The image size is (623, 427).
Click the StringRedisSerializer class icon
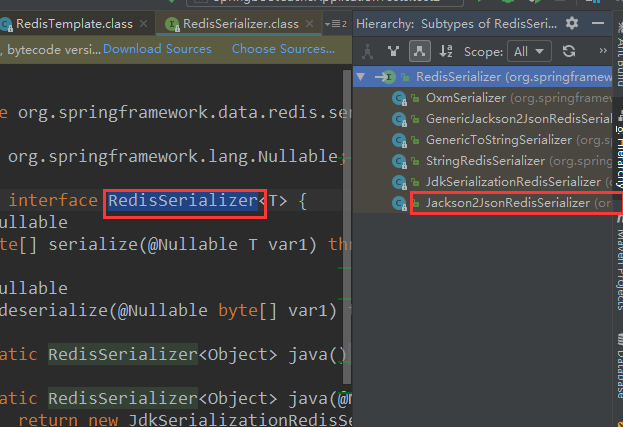399,161
